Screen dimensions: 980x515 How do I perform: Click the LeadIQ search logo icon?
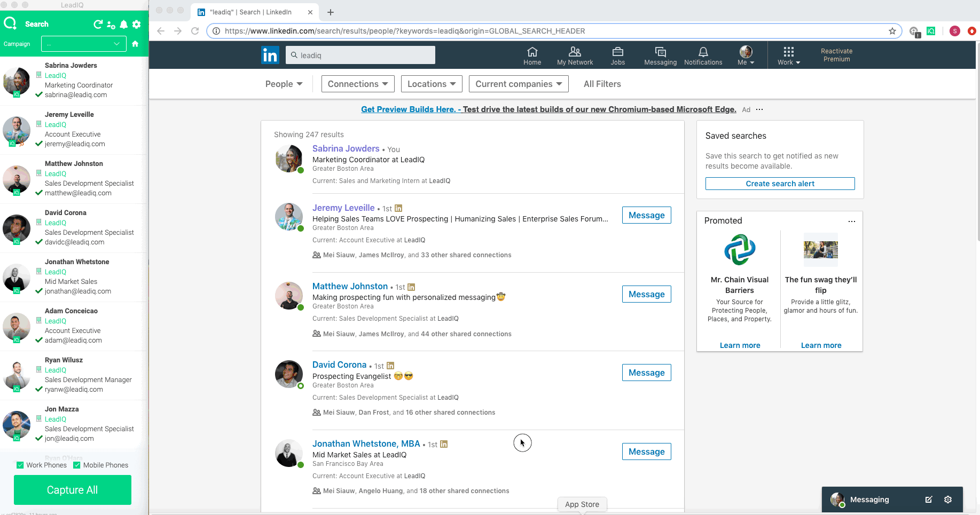pos(10,23)
